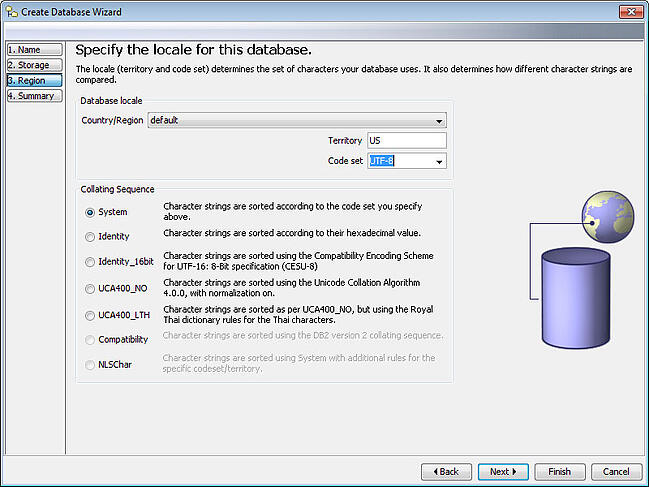The height and width of the screenshot is (487, 649).
Task: Click the Back button
Action: [x=446, y=472]
